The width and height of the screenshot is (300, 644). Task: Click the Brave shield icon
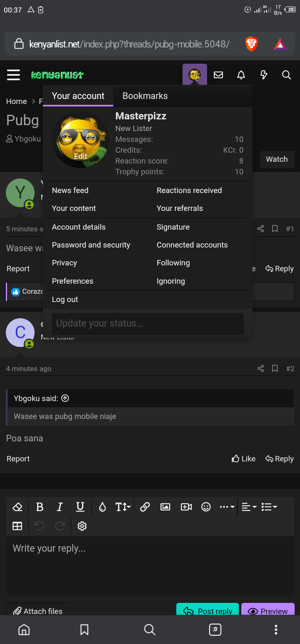251,44
